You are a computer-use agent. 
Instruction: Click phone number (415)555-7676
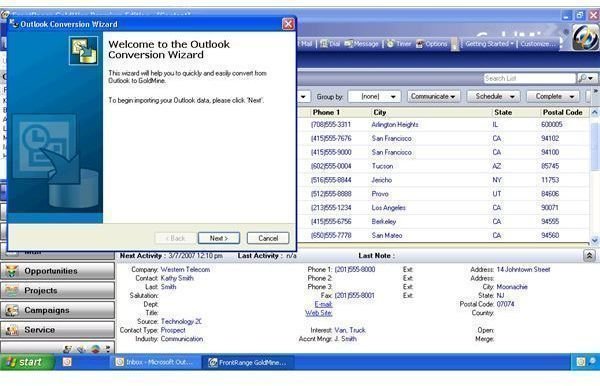(331, 138)
